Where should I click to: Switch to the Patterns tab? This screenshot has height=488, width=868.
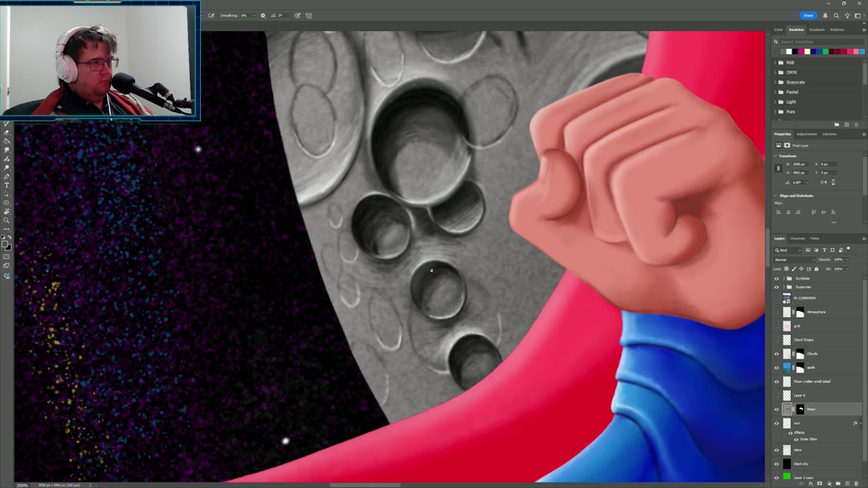pyautogui.click(x=837, y=30)
